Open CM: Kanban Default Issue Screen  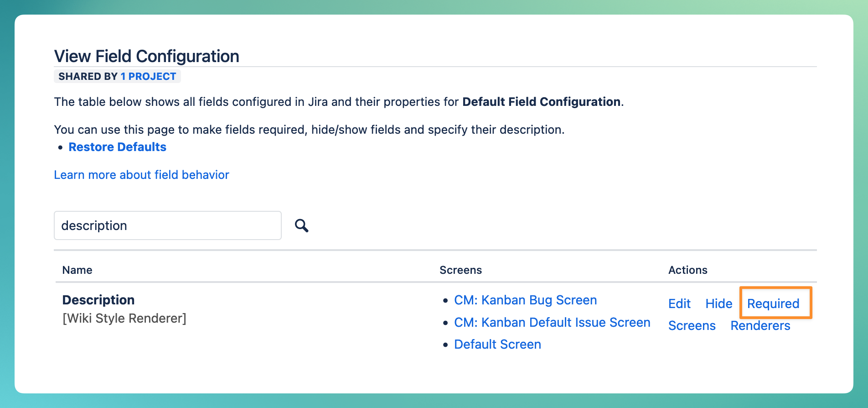[x=552, y=322]
